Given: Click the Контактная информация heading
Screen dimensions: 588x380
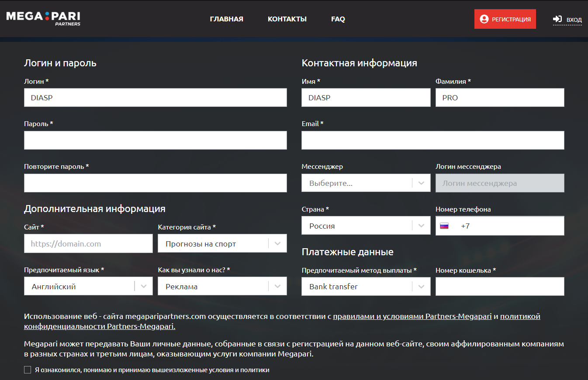Looking at the screenshot, I should [360, 63].
